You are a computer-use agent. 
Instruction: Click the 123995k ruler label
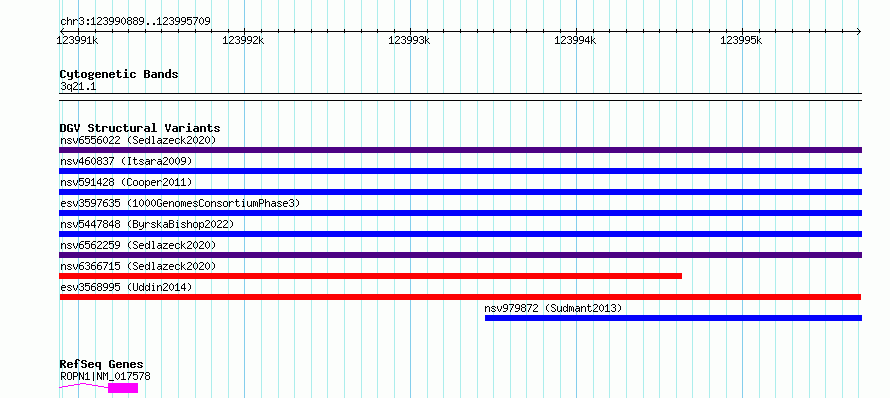[742, 40]
